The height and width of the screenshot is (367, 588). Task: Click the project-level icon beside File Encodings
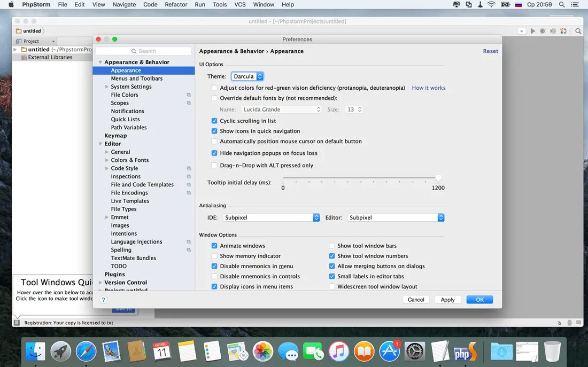coord(189,193)
